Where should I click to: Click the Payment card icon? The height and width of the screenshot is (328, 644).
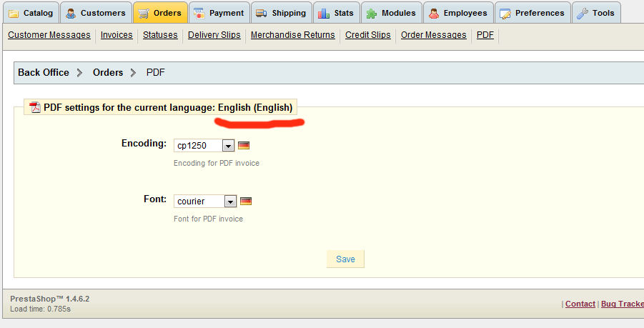point(199,14)
